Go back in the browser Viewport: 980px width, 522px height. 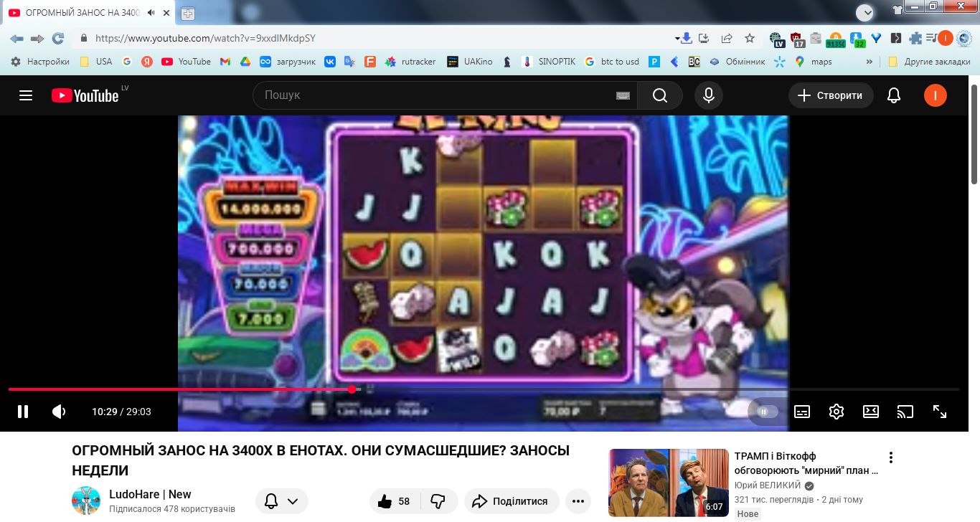pyautogui.click(x=17, y=38)
